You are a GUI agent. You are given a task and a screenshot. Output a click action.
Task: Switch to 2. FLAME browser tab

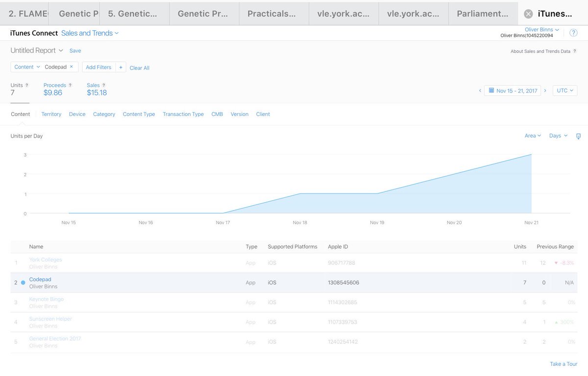(x=24, y=14)
